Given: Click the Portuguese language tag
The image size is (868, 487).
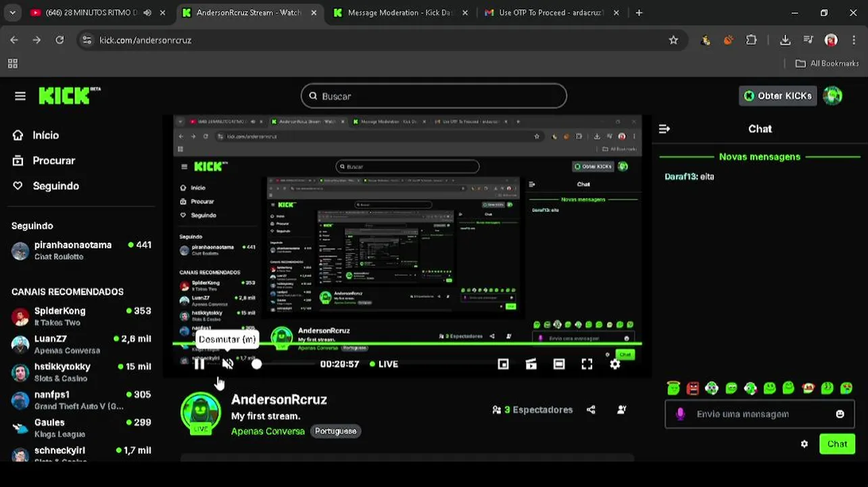Looking at the screenshot, I should click(x=335, y=431).
